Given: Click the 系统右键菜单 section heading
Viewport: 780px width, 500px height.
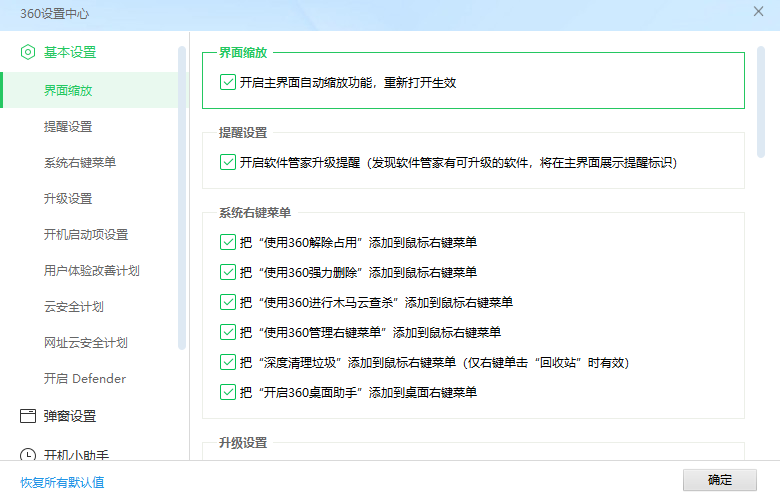Looking at the screenshot, I should 255,212.
